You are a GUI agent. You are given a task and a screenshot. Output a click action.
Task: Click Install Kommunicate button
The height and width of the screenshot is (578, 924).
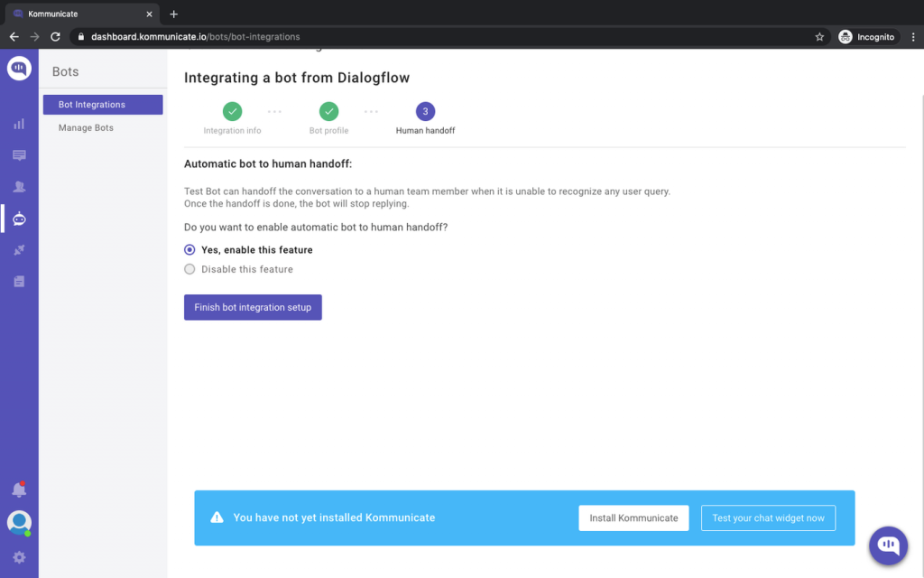click(633, 517)
